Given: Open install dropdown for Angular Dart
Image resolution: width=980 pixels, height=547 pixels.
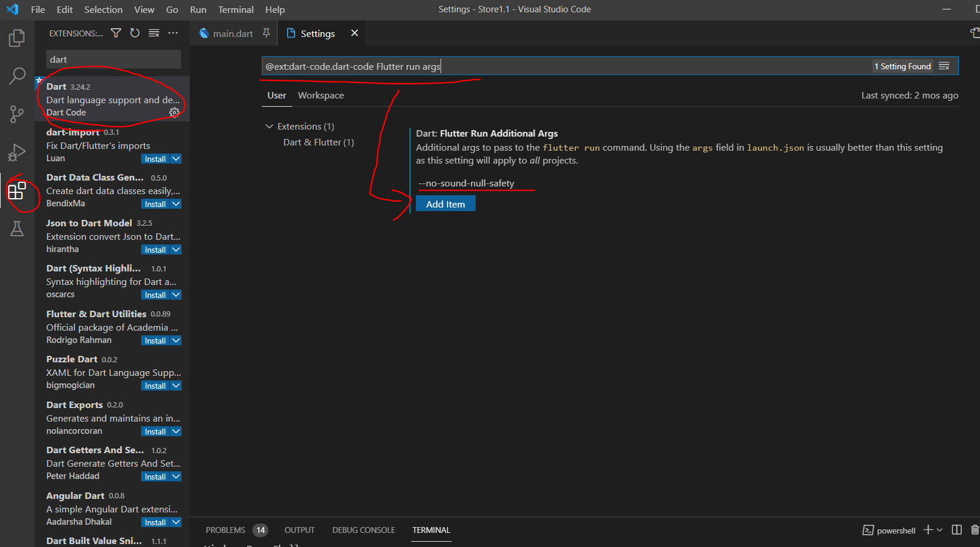Looking at the screenshot, I should point(176,522).
